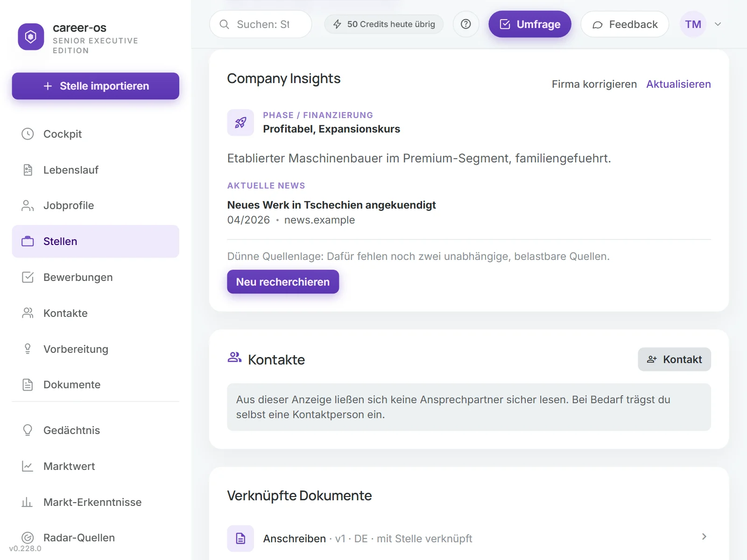This screenshot has height=560, width=747.
Task: Click the Radar-Quellen target icon
Action: tap(28, 538)
